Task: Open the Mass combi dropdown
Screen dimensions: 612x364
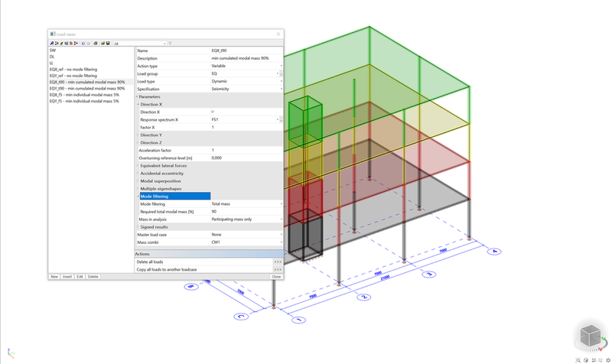Action: pos(281,242)
